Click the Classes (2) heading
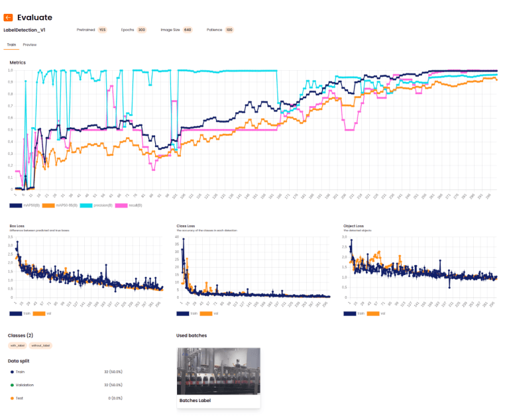The height and width of the screenshot is (420, 509). 21,336
